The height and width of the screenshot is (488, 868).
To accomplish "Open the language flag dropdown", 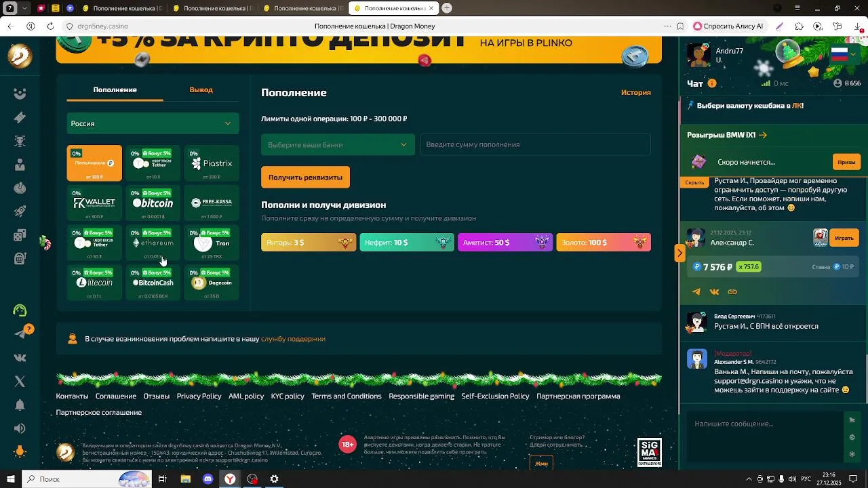I will [844, 54].
